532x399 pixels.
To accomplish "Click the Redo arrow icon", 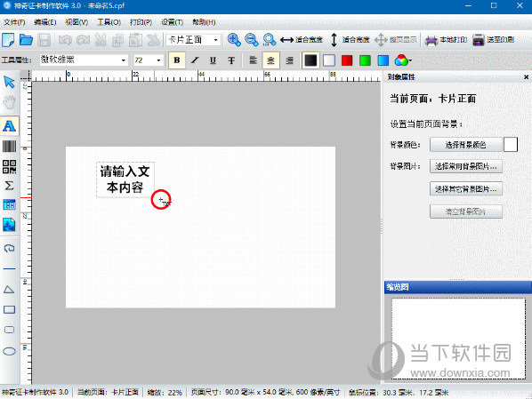I will (83, 40).
